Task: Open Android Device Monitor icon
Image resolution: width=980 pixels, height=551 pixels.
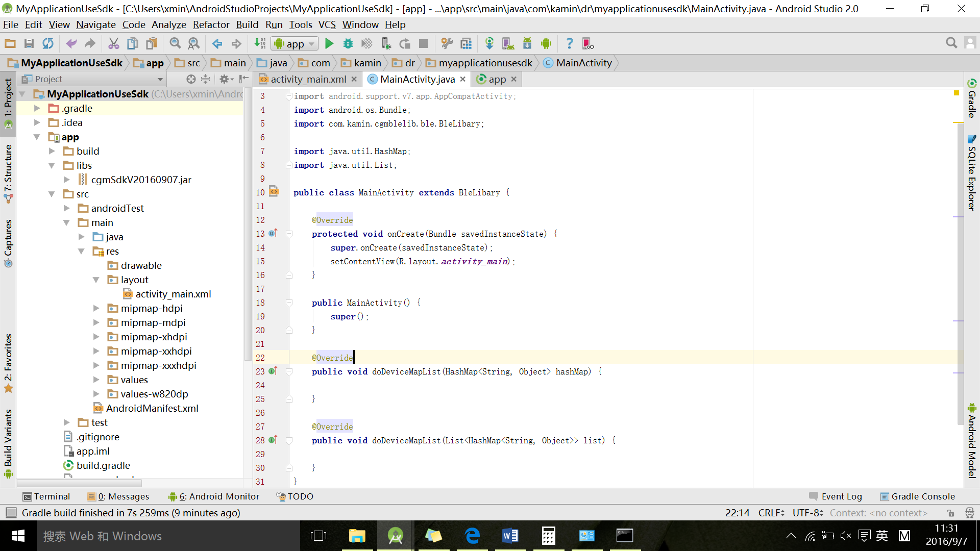Action: point(546,44)
